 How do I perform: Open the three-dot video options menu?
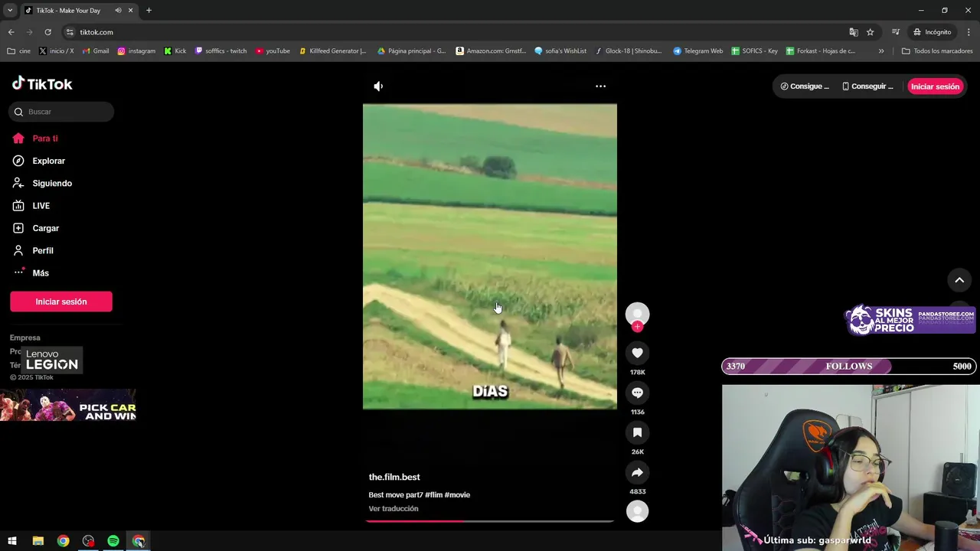(601, 86)
